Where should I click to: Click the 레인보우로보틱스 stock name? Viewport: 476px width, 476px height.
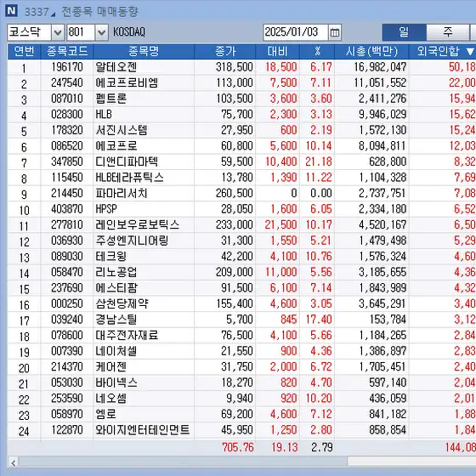(137, 225)
